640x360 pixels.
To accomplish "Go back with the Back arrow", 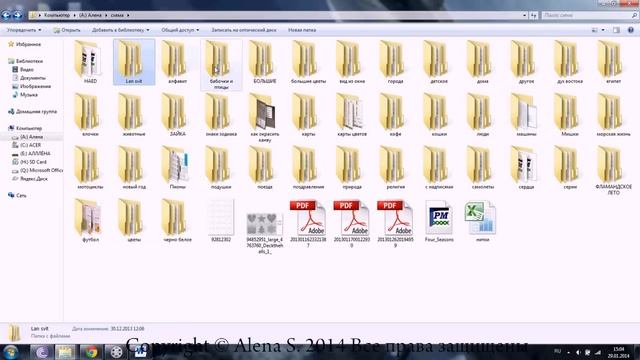I will [x=6, y=16].
